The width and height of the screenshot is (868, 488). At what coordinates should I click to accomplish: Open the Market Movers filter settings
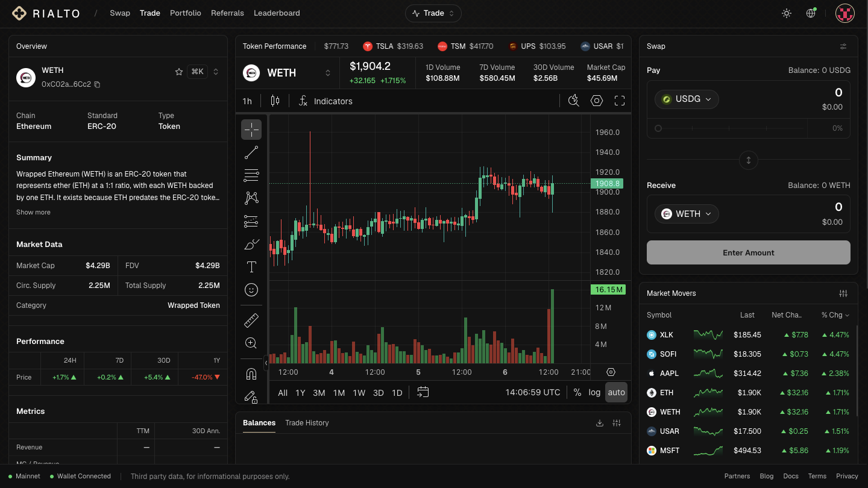click(843, 293)
